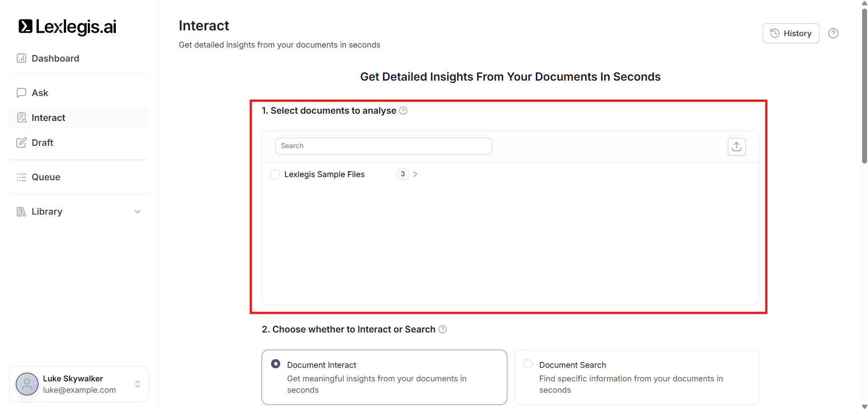Click info icon next to Interact or Search

[x=443, y=329]
